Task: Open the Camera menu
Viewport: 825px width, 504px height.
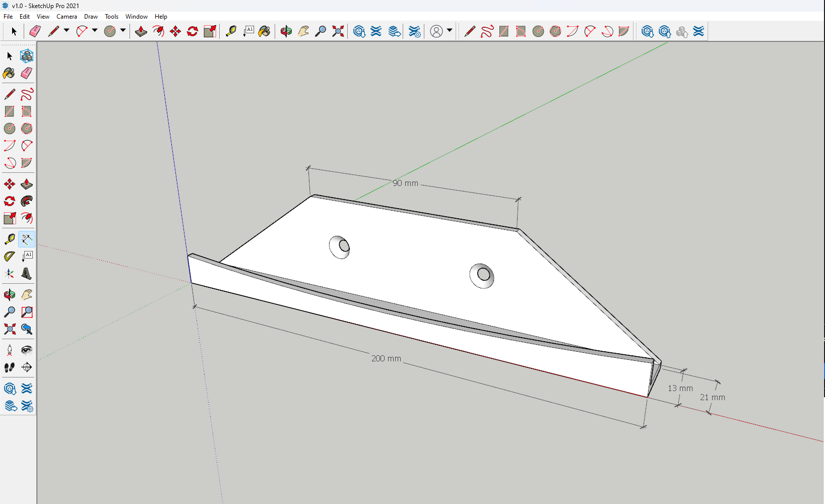Action: 67,17
